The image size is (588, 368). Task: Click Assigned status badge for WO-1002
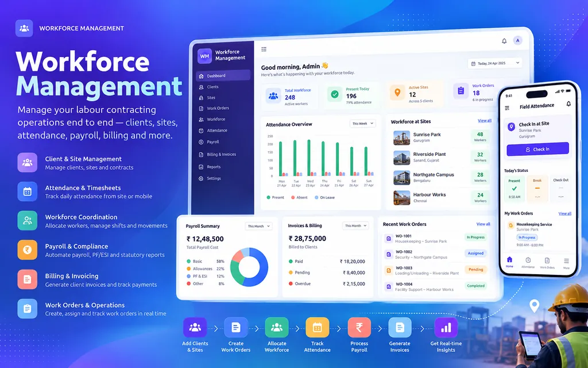(475, 254)
